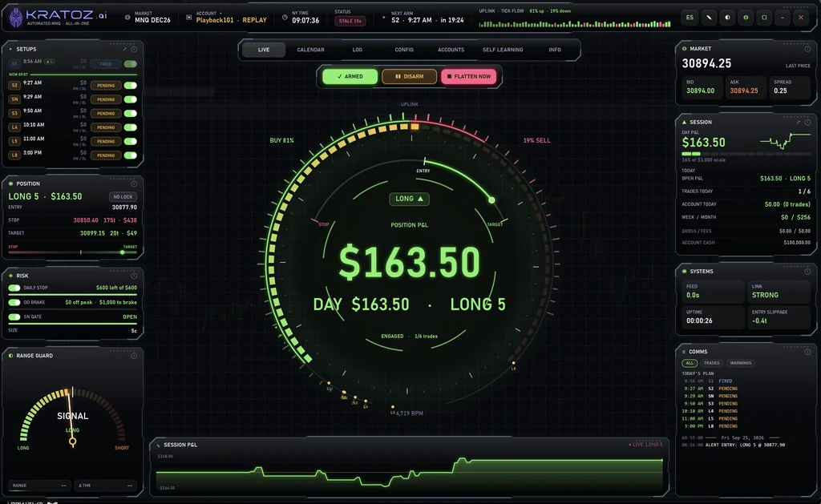Screen dimensions: 821x504
Task: Click the diagonal pen icon in top bar
Action: pyautogui.click(x=709, y=18)
